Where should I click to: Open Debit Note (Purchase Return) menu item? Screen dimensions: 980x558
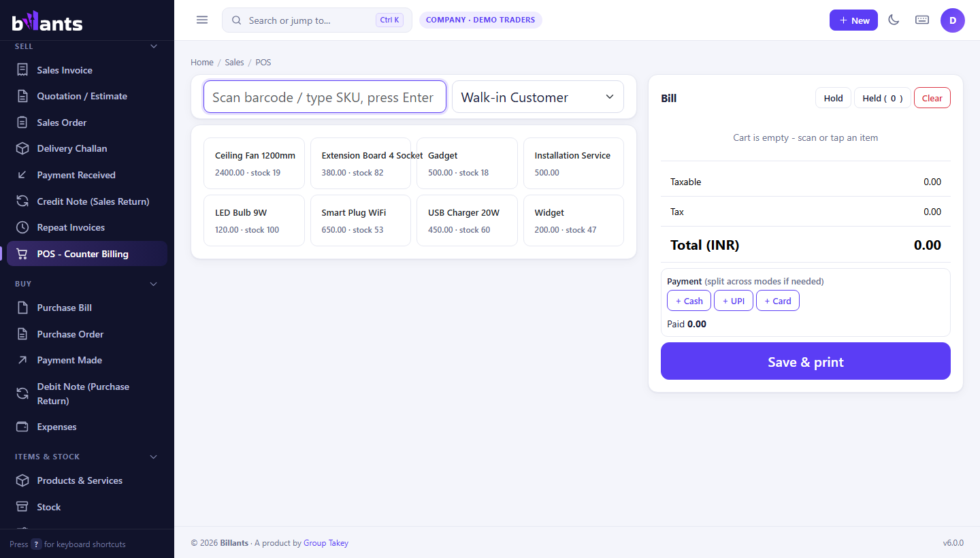tap(87, 393)
